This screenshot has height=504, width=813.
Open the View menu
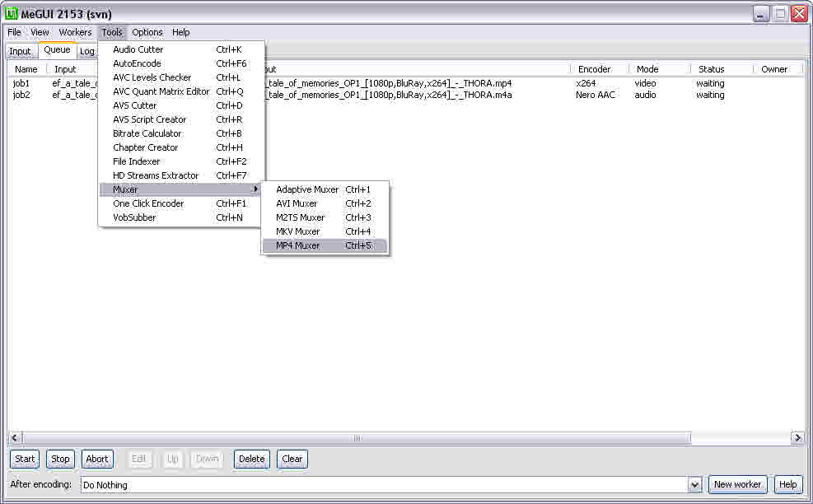tap(40, 32)
